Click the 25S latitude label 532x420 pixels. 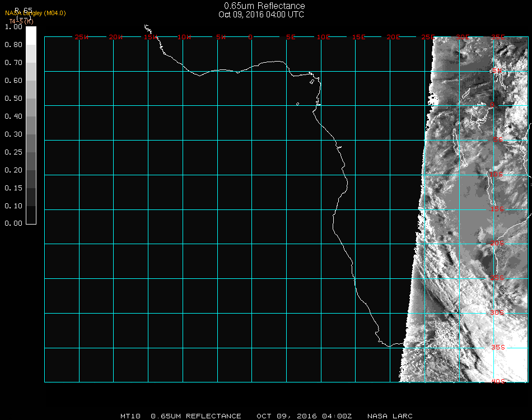(497, 278)
